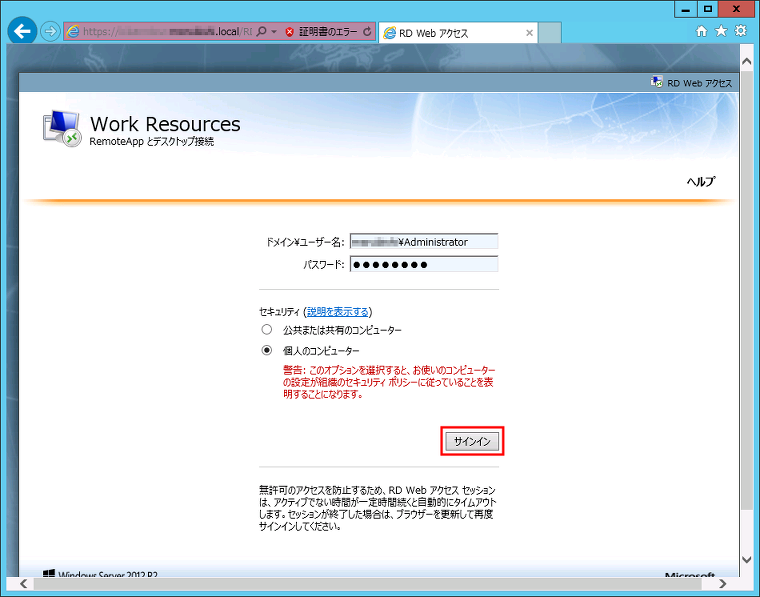Click the search magnifier in address bar
This screenshot has width=760, height=597.
(261, 31)
